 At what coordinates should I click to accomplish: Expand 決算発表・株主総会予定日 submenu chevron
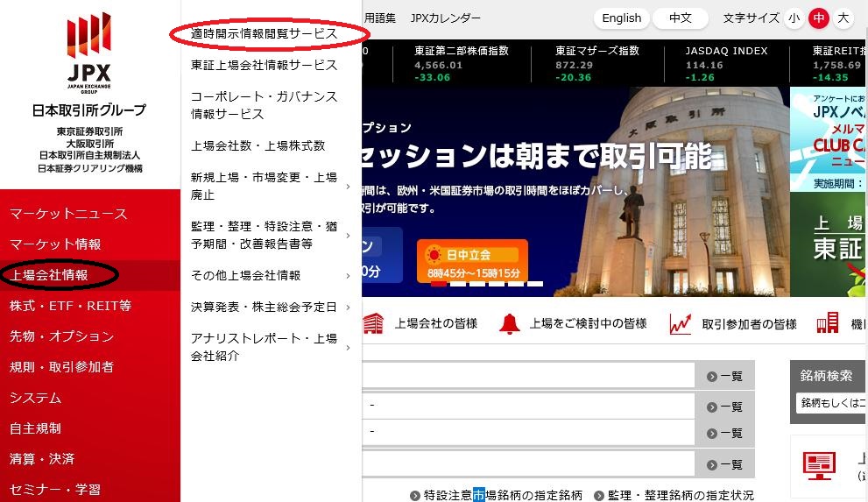point(348,308)
